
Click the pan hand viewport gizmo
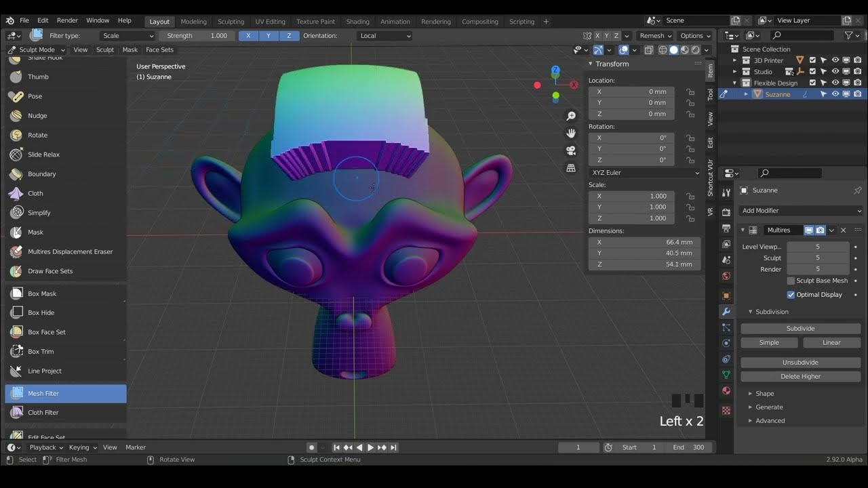pos(571,133)
